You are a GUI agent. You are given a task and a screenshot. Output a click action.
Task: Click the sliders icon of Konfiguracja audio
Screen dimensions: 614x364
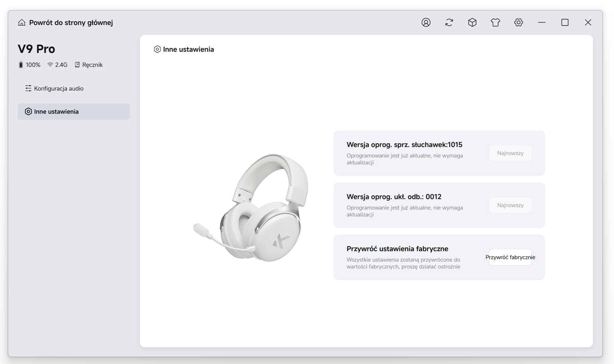[x=28, y=88]
